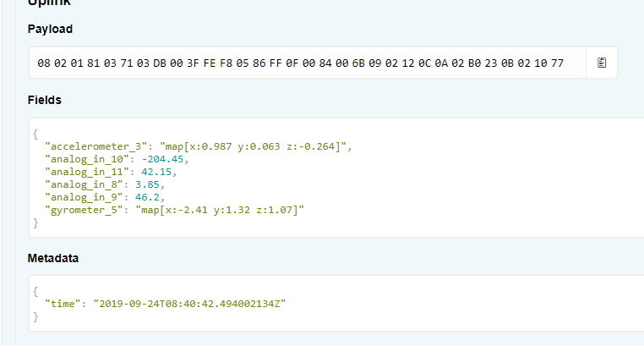The image size is (644, 346).
Task: Click the Payload section heading
Action: click(50, 29)
